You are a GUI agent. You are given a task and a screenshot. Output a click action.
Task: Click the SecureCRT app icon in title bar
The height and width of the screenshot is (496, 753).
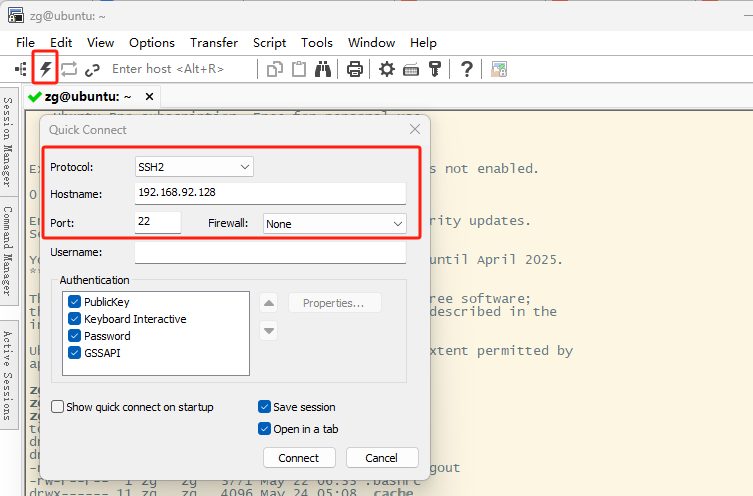[16, 15]
